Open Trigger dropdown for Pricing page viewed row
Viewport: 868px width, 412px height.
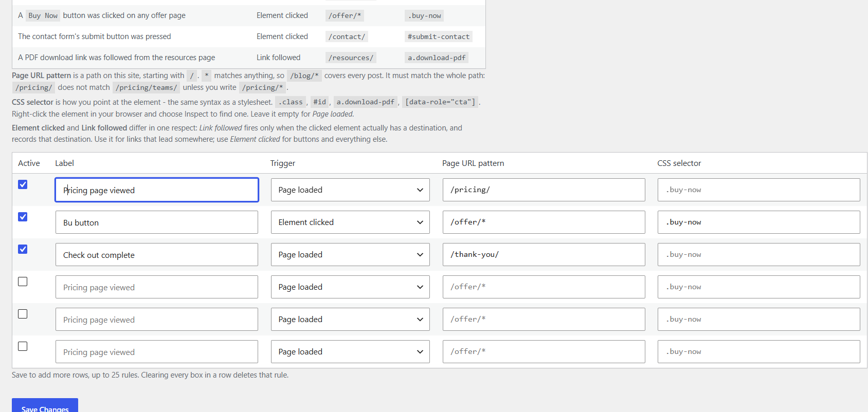(x=350, y=190)
